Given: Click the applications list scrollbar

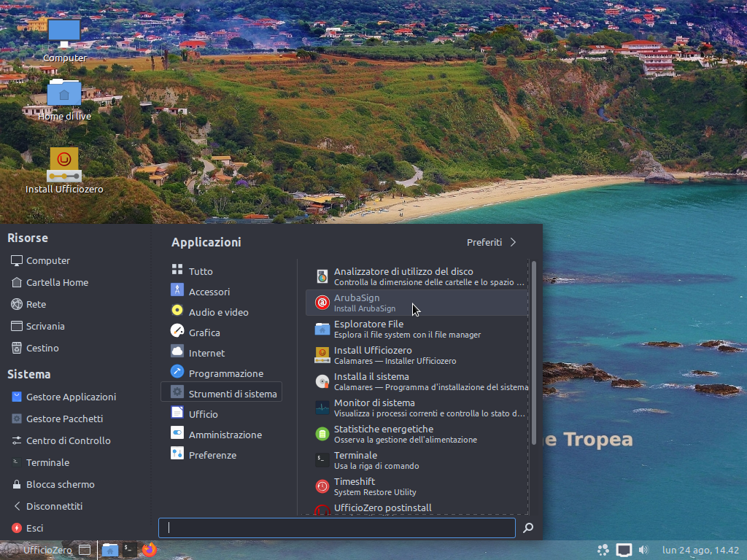Looking at the screenshot, I should pyautogui.click(x=534, y=350).
